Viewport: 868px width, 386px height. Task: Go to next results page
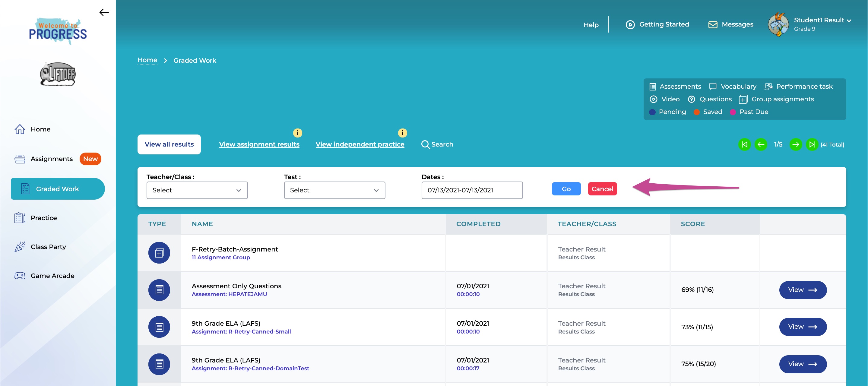pyautogui.click(x=796, y=144)
